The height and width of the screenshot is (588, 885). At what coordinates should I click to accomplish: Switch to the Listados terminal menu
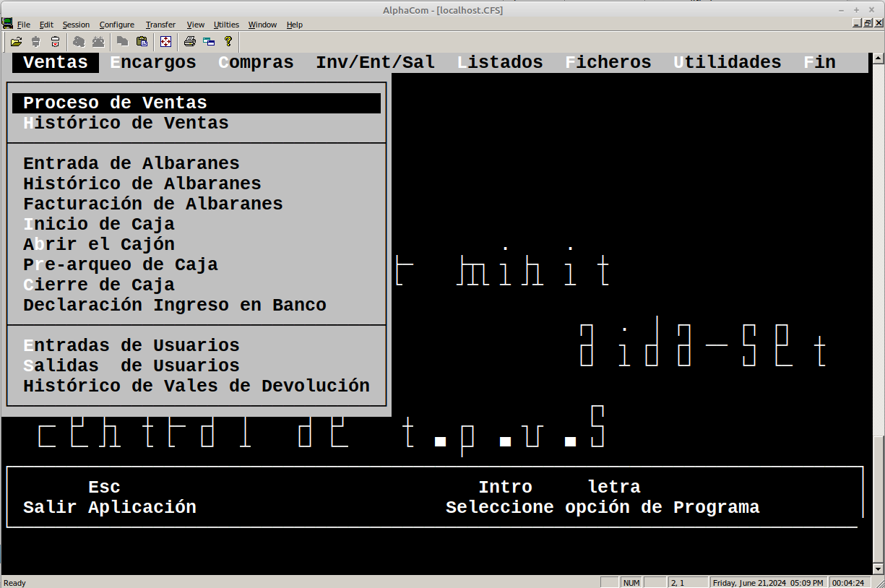point(500,63)
